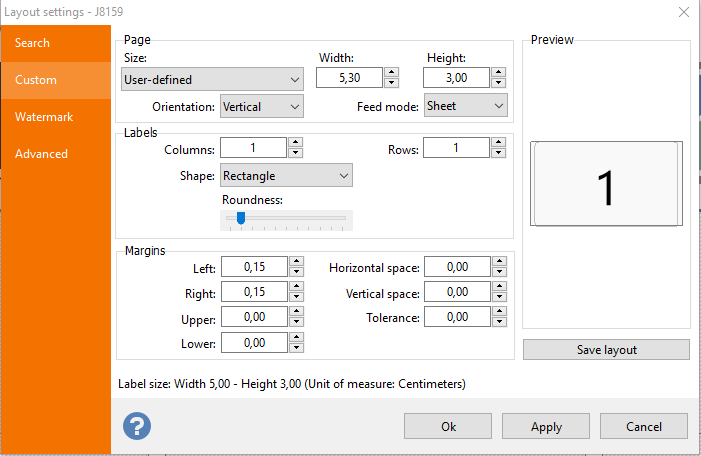Image resolution: width=701 pixels, height=456 pixels.
Task: Open the Feed mode dropdown
Action: [x=465, y=106]
